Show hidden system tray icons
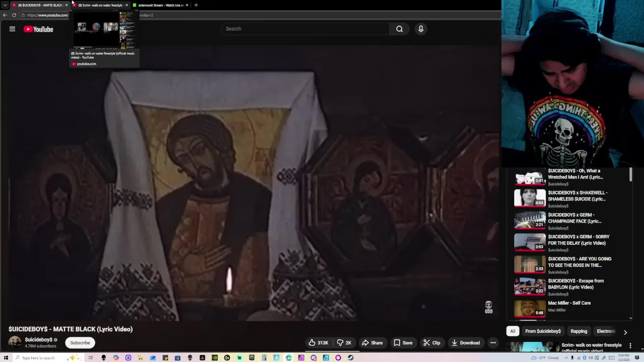This screenshot has width=644, height=362. [567, 358]
